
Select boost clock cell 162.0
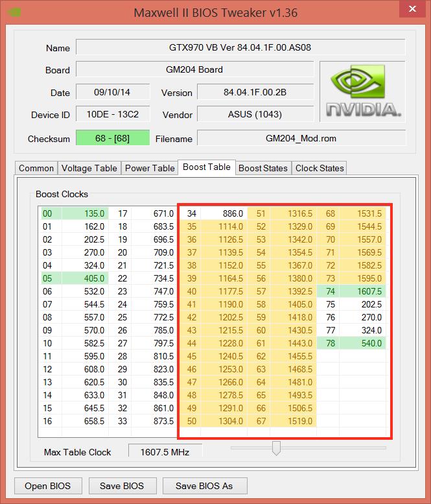click(85, 226)
